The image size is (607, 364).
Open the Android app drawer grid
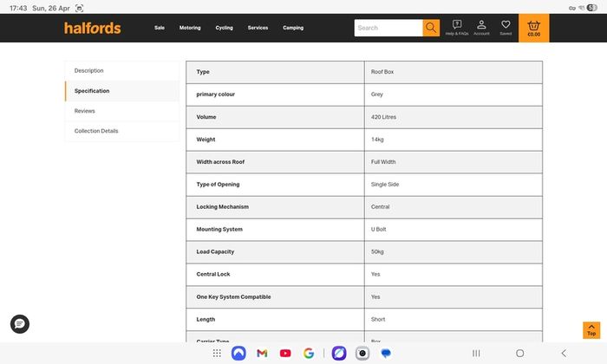217,354
